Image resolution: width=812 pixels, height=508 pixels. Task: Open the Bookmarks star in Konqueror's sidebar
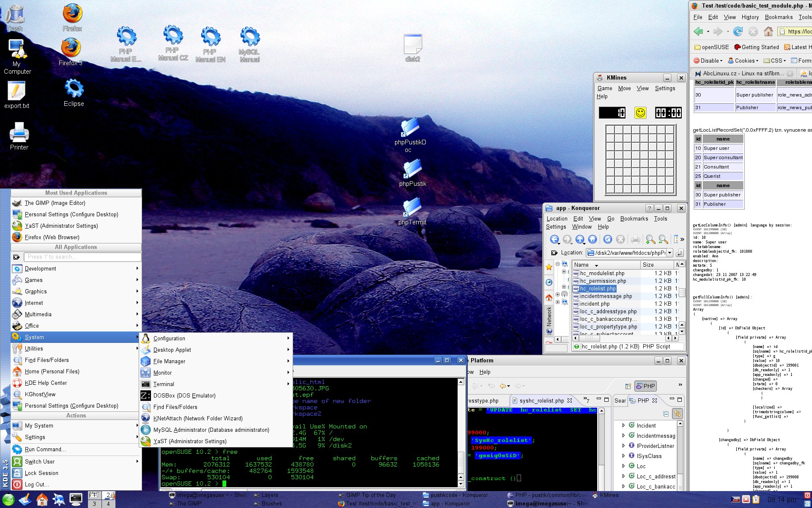[549, 267]
